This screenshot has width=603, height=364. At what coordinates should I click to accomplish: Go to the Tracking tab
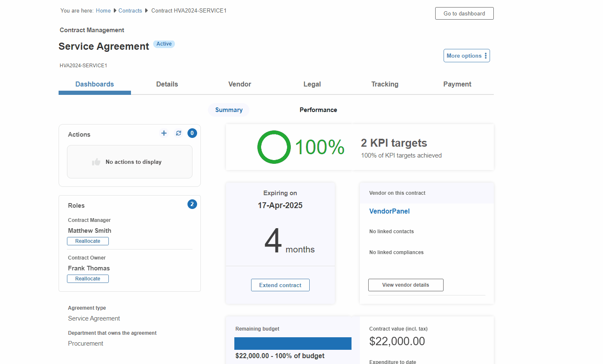pyautogui.click(x=385, y=84)
